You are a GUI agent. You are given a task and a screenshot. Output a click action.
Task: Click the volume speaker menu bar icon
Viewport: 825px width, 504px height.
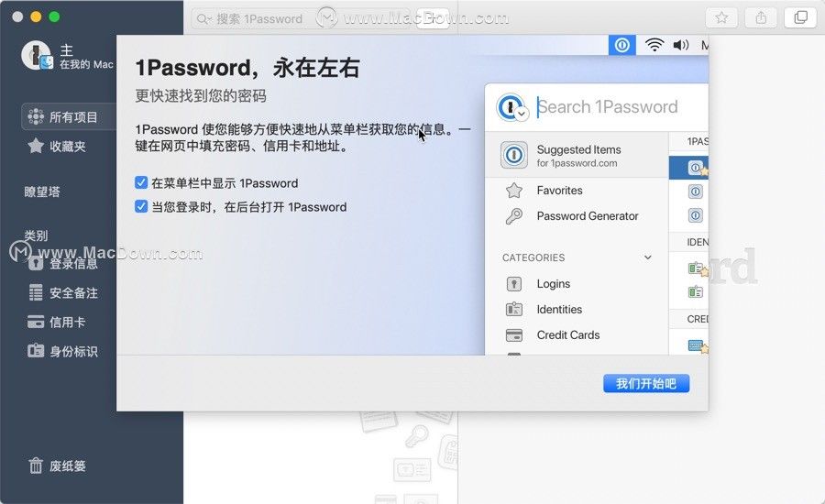click(681, 45)
